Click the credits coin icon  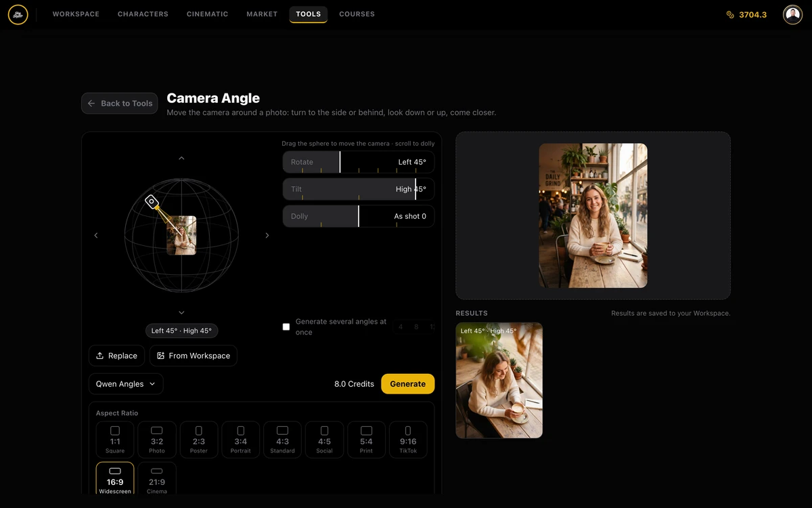[730, 14]
